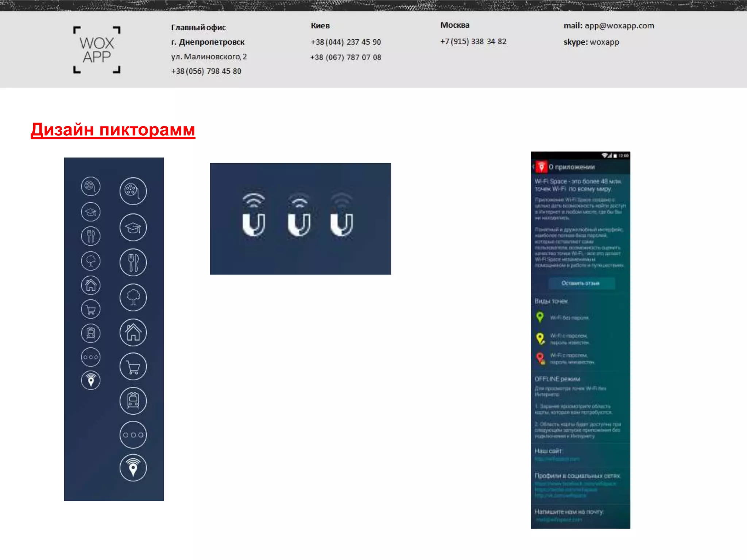The height and width of the screenshot is (560, 747).
Task: Click the large film reel icon
Action: 133,191
